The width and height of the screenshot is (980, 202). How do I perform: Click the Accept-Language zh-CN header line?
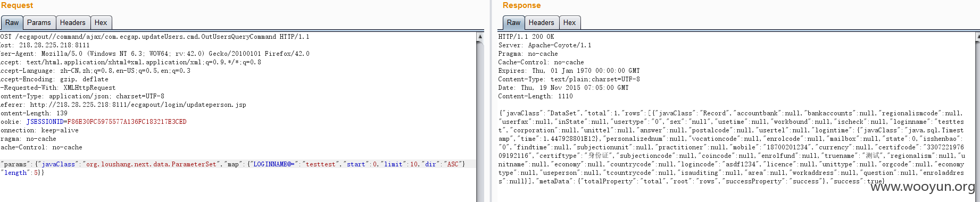click(x=95, y=71)
